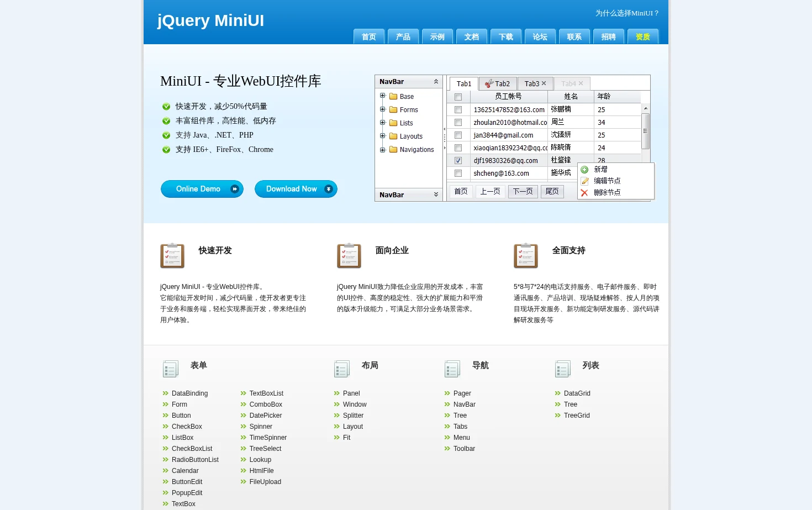Click the Lists folder icon in tree
Viewport: 812px width, 510px height.
point(393,123)
